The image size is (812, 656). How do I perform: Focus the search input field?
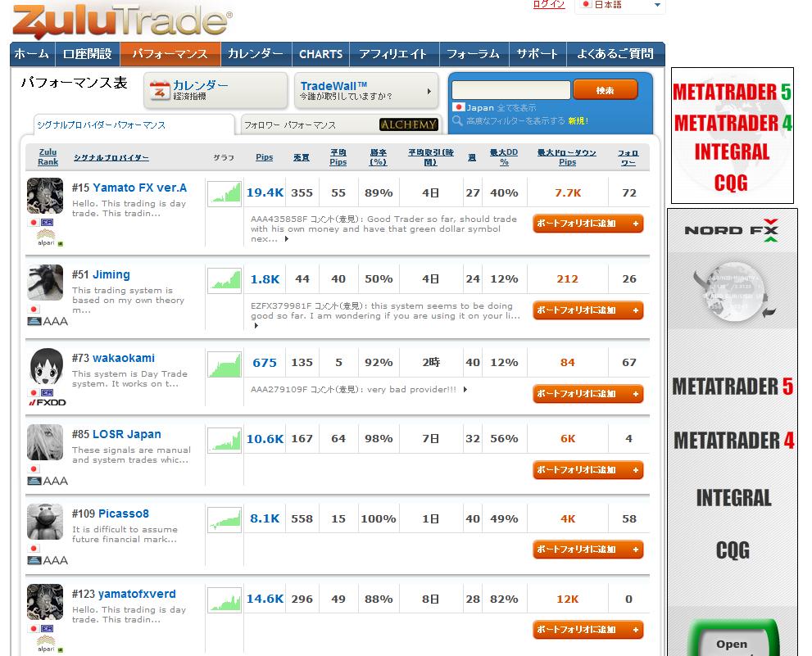pos(511,90)
